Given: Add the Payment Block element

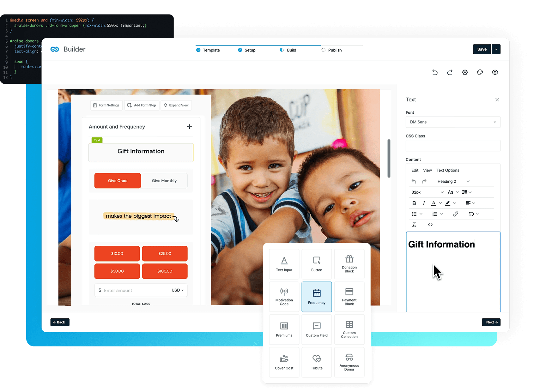Looking at the screenshot, I should click(349, 297).
